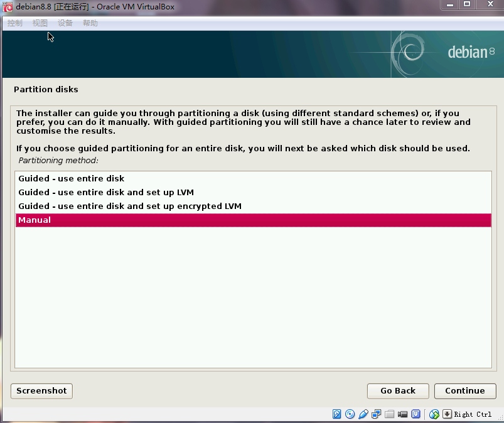Open the 控制 (Machine) menu

14,23
